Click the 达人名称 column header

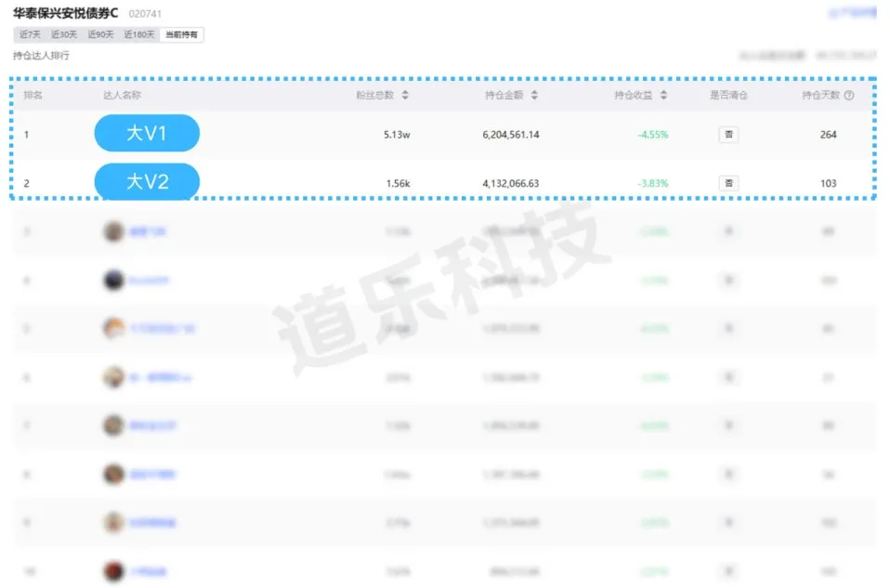click(x=122, y=96)
